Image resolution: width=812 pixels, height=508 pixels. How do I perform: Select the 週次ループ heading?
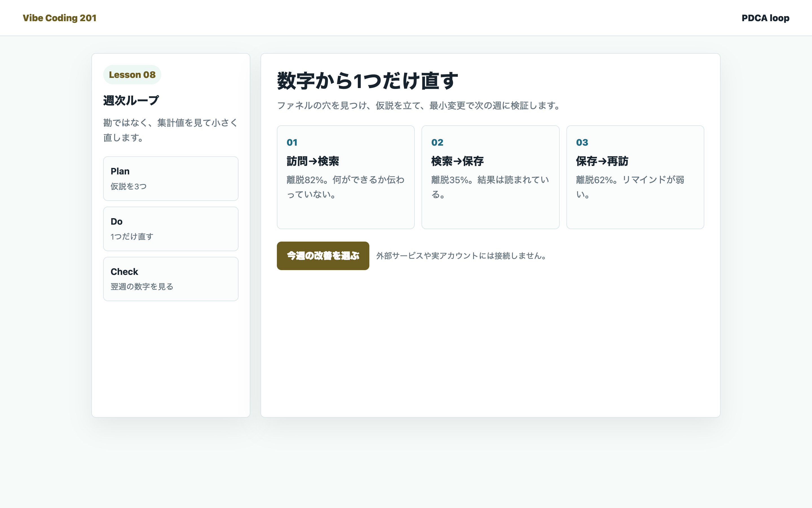[131, 100]
